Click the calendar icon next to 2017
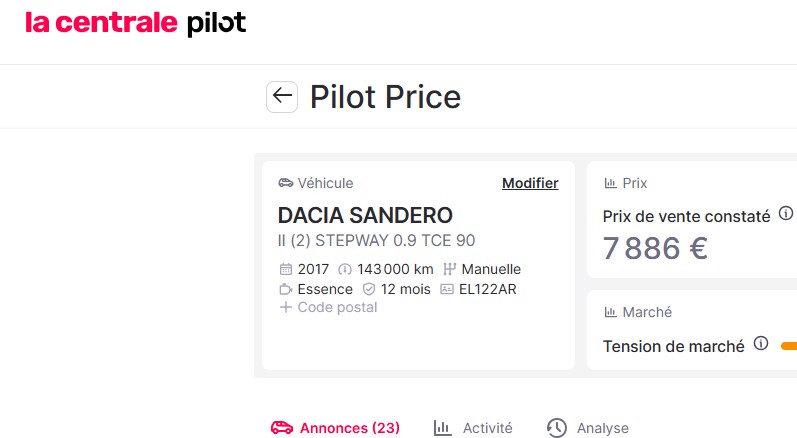Screen dimensions: 797x438 point(286,269)
